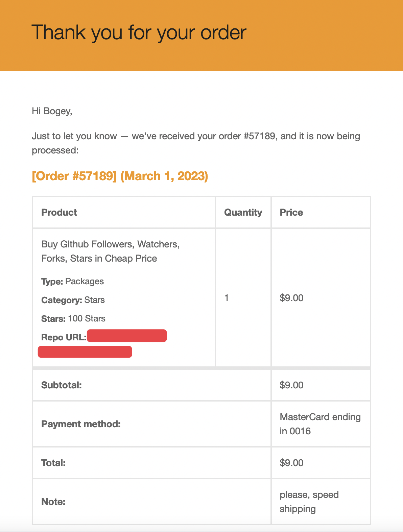This screenshot has width=403, height=532.
Task: Click the Repo URL label
Action: pyautogui.click(x=64, y=337)
